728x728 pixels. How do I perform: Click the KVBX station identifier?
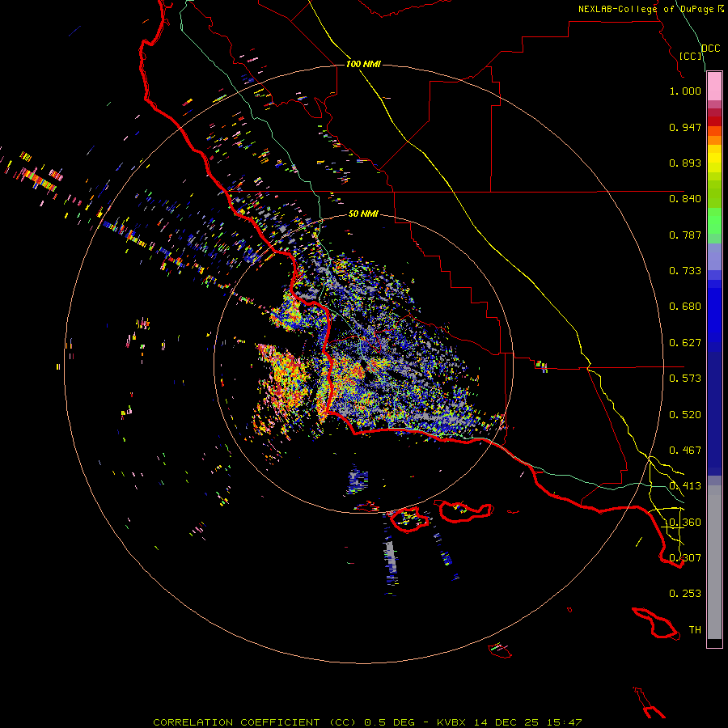coord(453,722)
